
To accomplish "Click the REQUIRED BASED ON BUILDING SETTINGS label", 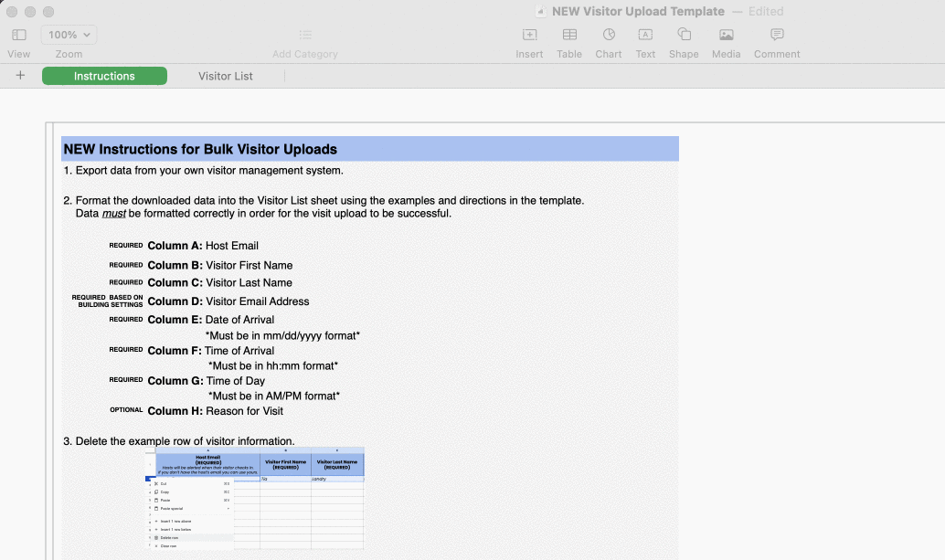I will click(107, 301).
